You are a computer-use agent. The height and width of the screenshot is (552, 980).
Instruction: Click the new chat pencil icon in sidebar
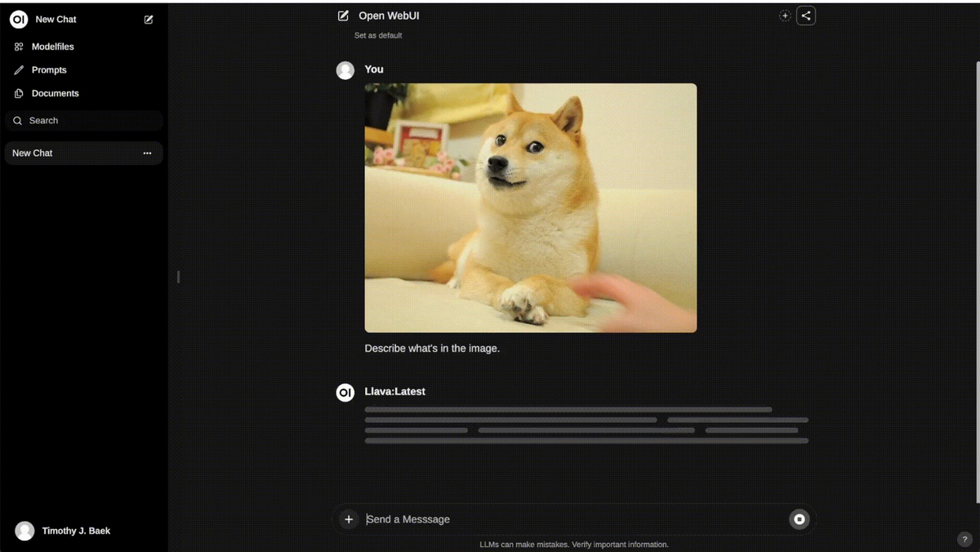[x=149, y=20]
